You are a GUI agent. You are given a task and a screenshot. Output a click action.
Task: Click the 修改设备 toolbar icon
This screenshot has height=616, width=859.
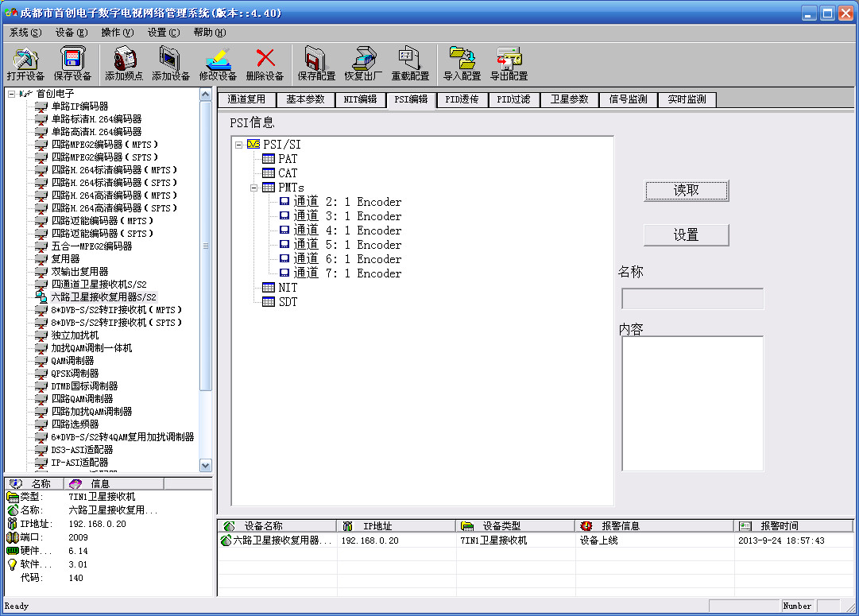click(218, 64)
